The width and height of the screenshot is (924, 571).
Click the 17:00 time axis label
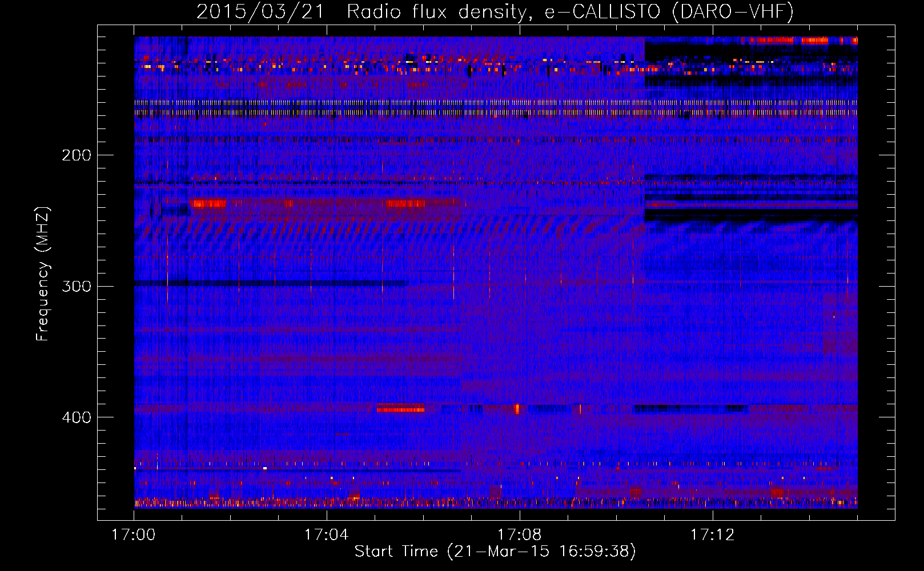click(134, 535)
